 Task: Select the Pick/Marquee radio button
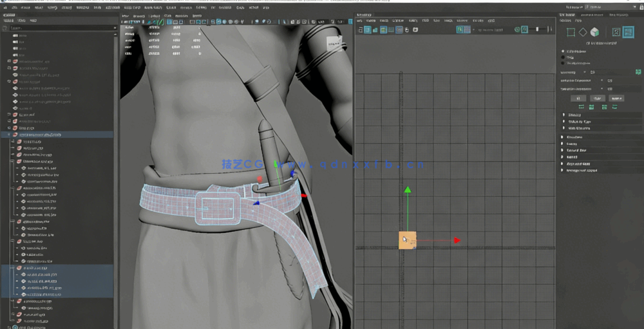click(564, 51)
